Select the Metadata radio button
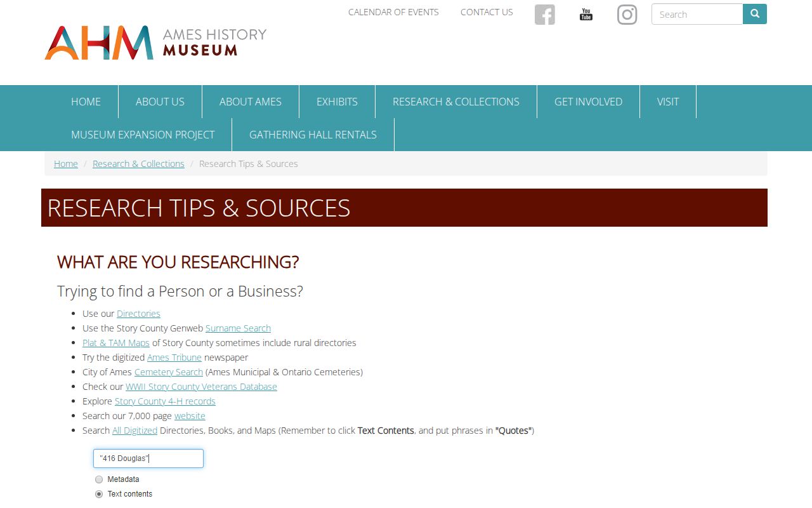The image size is (812, 508). tap(99, 479)
